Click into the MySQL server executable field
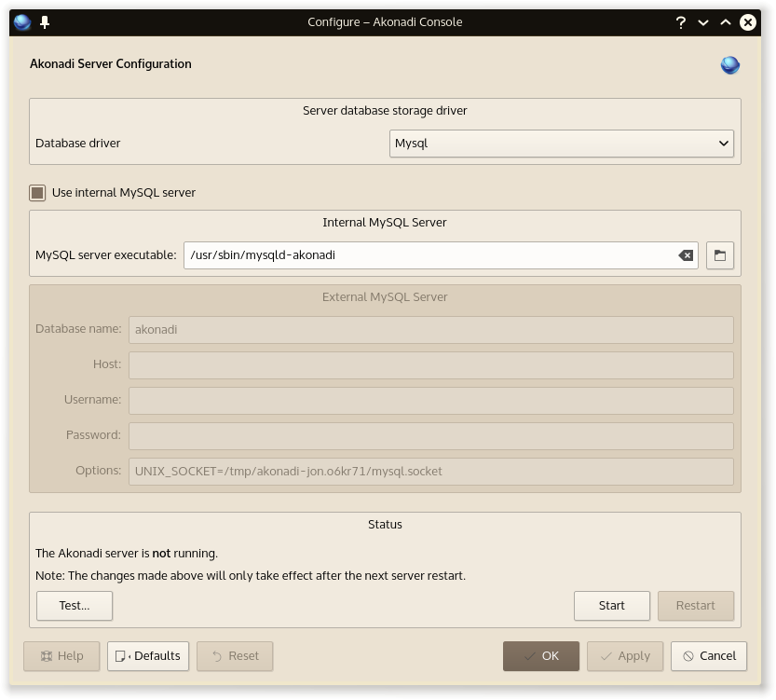The width and height of the screenshot is (776, 700). pyautogui.click(x=429, y=255)
